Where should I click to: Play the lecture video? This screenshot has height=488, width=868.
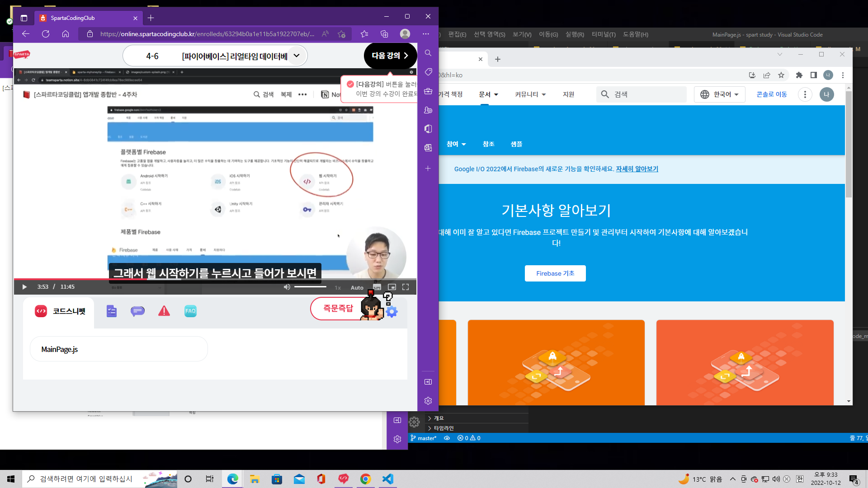(x=24, y=287)
